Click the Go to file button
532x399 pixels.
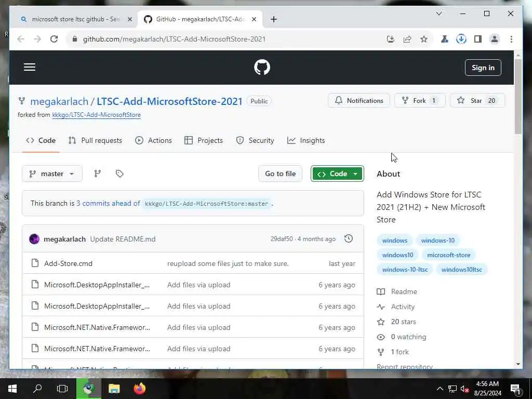coord(280,174)
